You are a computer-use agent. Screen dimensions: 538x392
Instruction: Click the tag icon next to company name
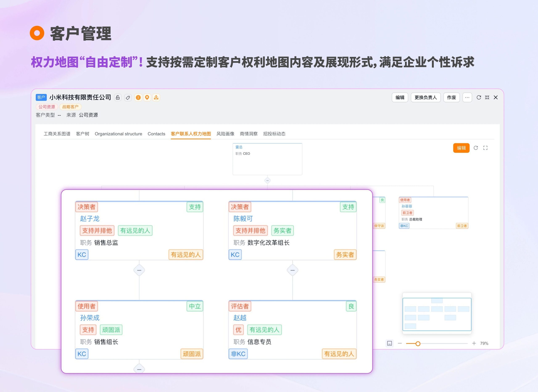coord(128,98)
